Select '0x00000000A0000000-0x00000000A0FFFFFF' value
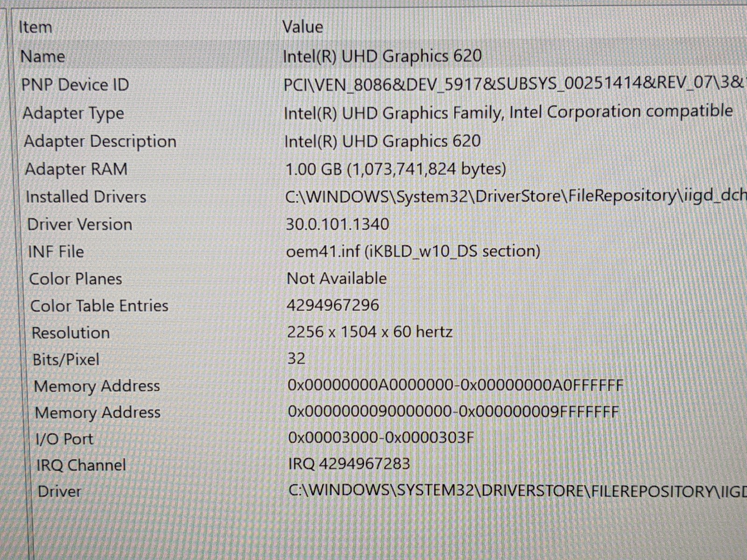 click(x=456, y=385)
